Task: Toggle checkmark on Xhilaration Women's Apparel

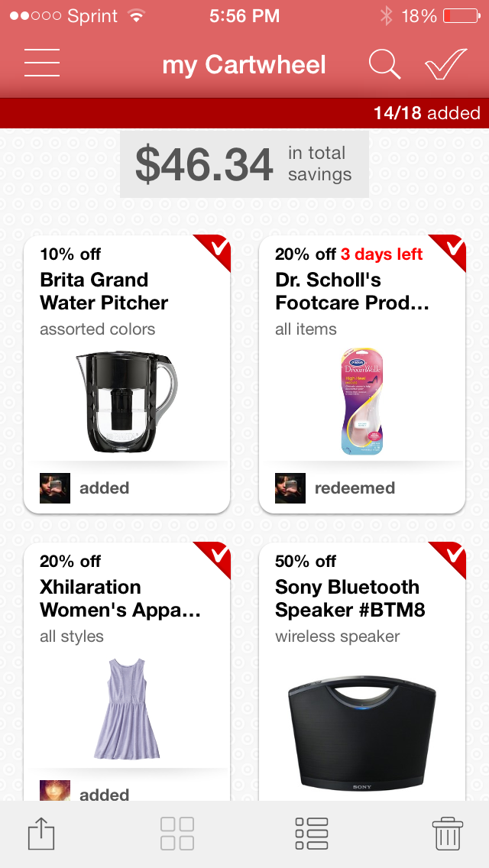Action: pos(217,556)
